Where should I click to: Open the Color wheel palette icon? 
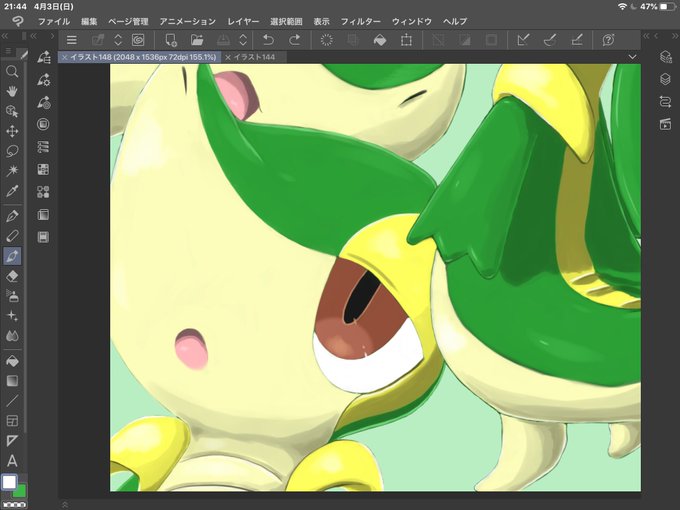click(x=43, y=124)
